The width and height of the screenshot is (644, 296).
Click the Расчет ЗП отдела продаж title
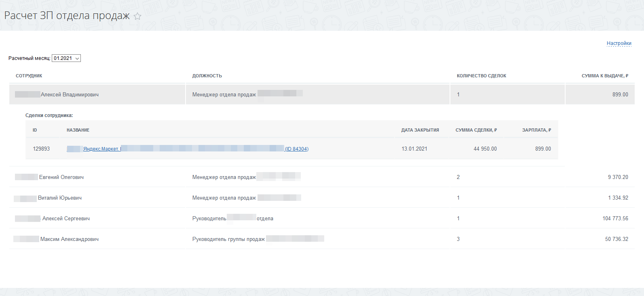coord(67,16)
